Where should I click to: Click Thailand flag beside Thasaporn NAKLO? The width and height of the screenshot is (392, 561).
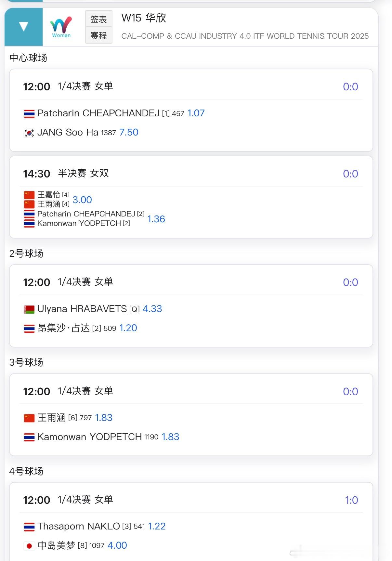[x=29, y=527]
